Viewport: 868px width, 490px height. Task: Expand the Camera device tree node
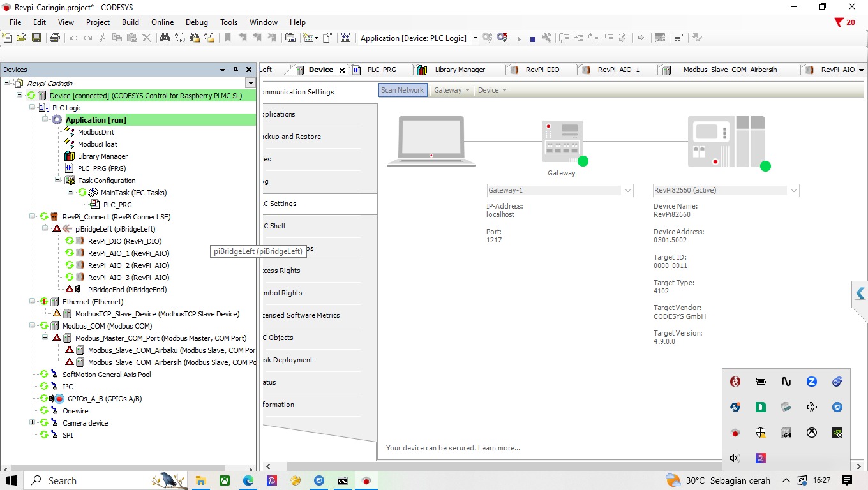32,423
